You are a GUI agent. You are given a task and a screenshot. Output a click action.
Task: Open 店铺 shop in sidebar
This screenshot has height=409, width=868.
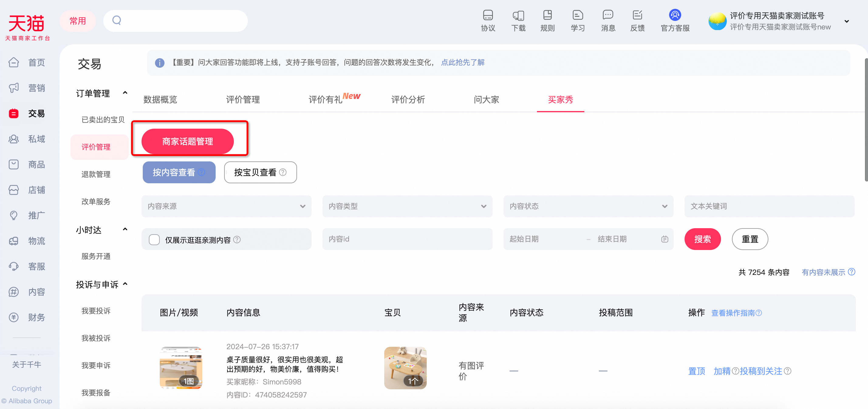pos(27,190)
